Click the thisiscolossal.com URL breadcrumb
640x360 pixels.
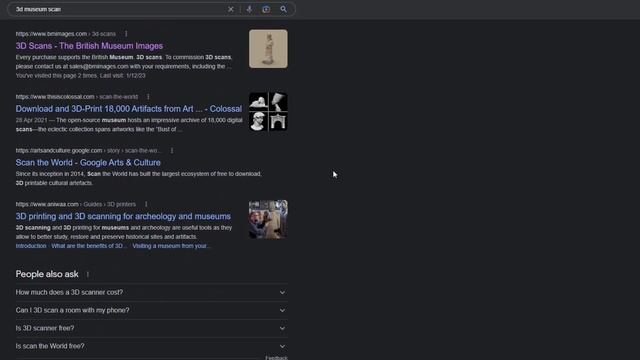(x=77, y=97)
